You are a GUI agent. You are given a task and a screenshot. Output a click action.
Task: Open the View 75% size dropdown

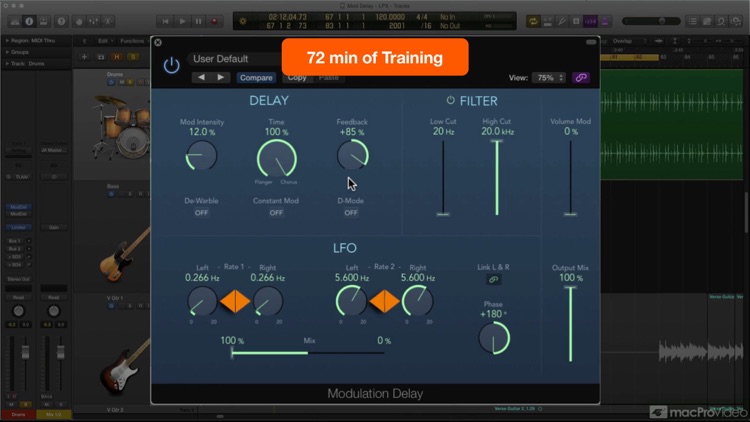pyautogui.click(x=549, y=78)
